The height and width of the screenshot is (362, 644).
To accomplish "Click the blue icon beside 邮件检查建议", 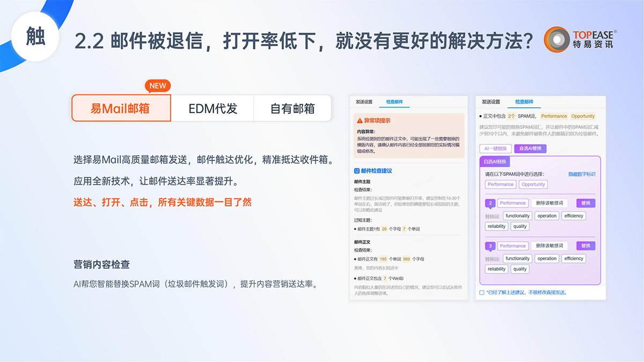I will click(357, 171).
